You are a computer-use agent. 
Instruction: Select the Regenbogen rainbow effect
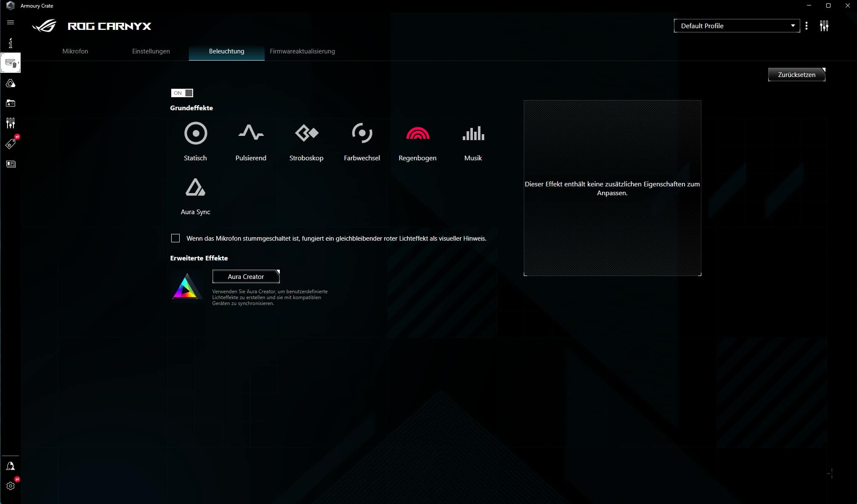[417, 133]
